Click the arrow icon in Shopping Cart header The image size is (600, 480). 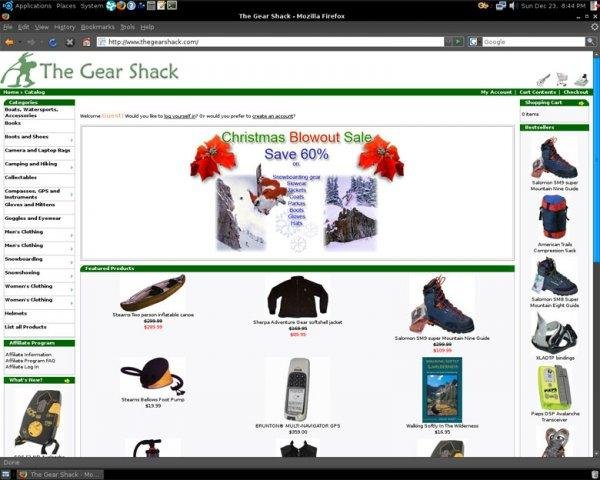point(581,103)
